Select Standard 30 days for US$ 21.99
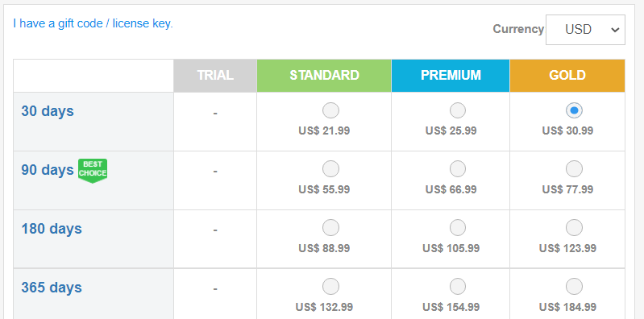This screenshot has width=644, height=319. (x=330, y=110)
